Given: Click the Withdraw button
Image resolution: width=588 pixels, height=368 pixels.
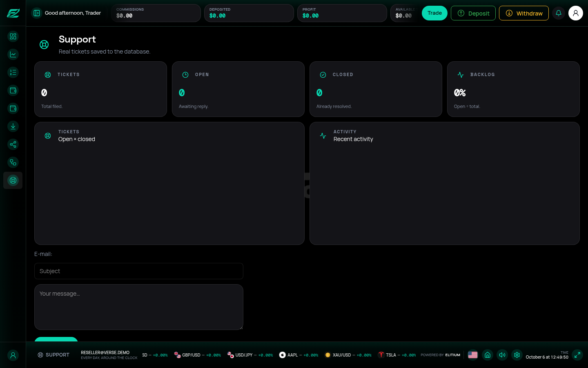Looking at the screenshot, I should point(524,13).
